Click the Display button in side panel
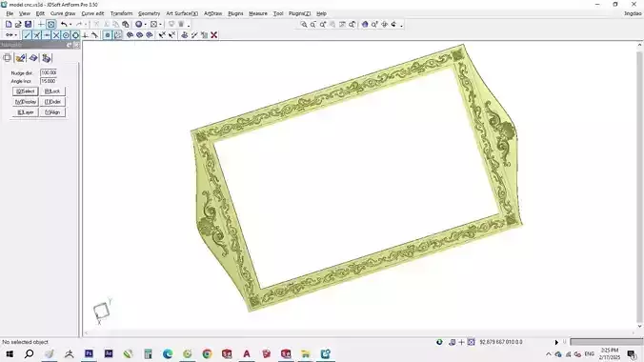The height and width of the screenshot is (362, 644). coord(25,102)
